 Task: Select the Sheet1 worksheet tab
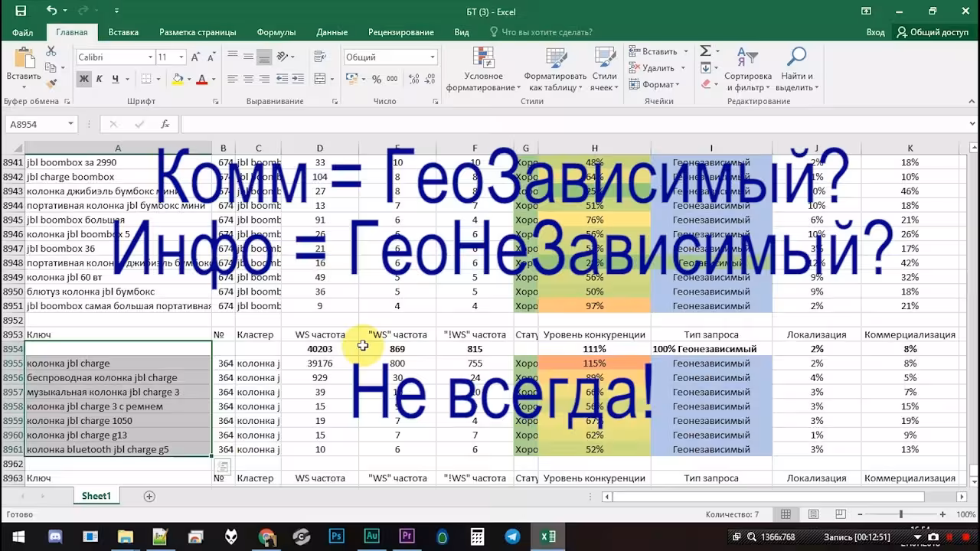[x=96, y=496]
